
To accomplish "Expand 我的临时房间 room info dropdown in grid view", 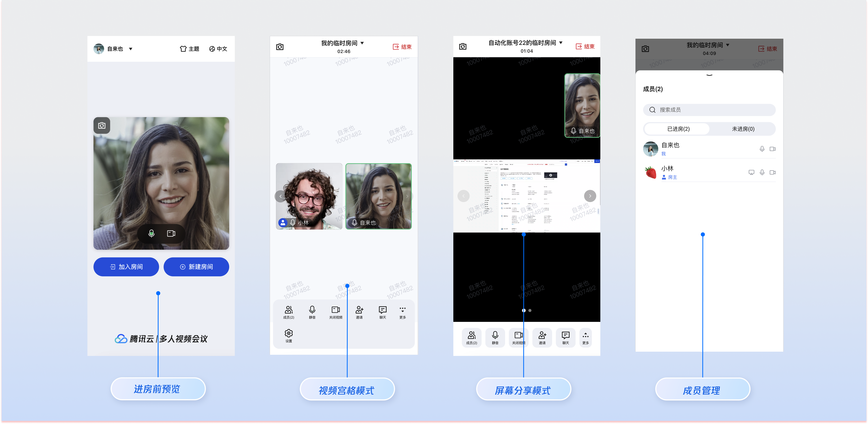I will pyautogui.click(x=362, y=43).
